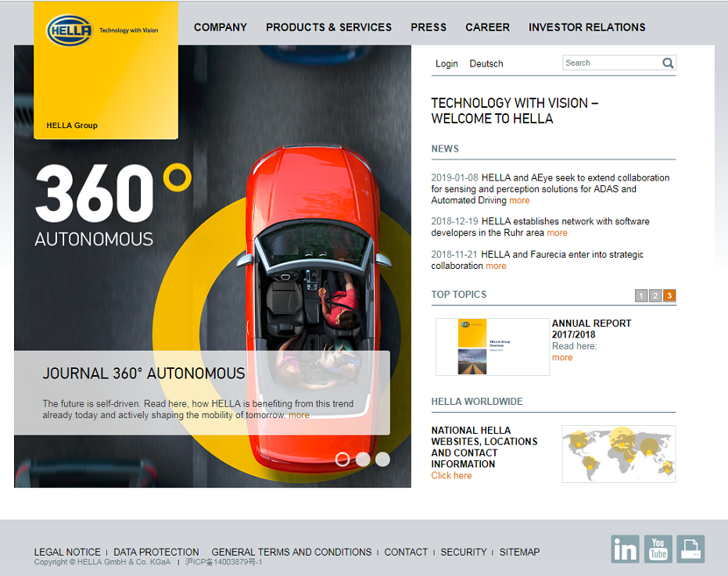
Task: Open HELLA's YouTube channel icon
Action: (658, 549)
